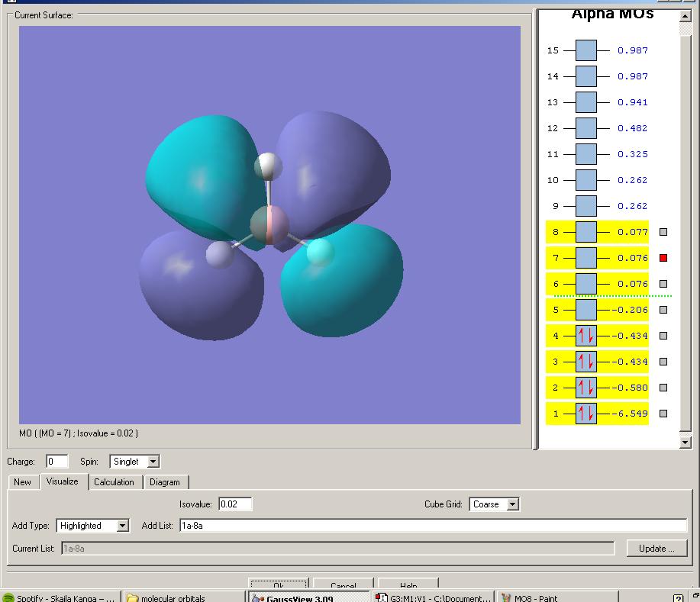Select the MO 5 orbital box
The width and height of the screenshot is (700, 602).
click(585, 310)
